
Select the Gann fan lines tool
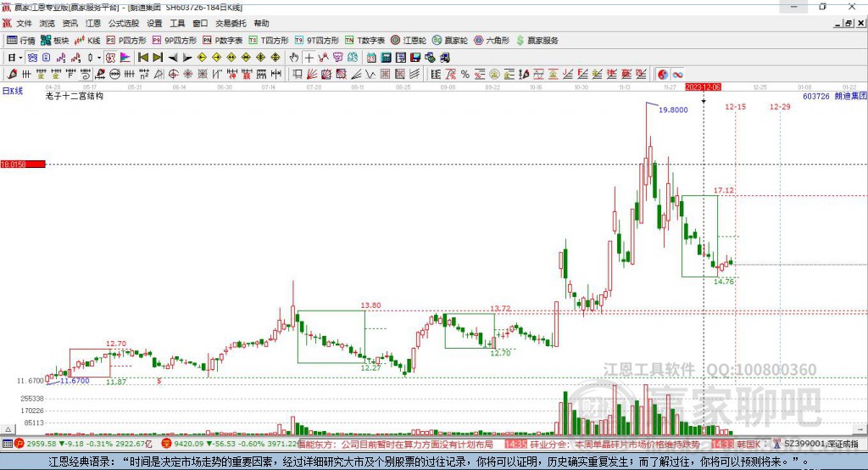(x=312, y=75)
